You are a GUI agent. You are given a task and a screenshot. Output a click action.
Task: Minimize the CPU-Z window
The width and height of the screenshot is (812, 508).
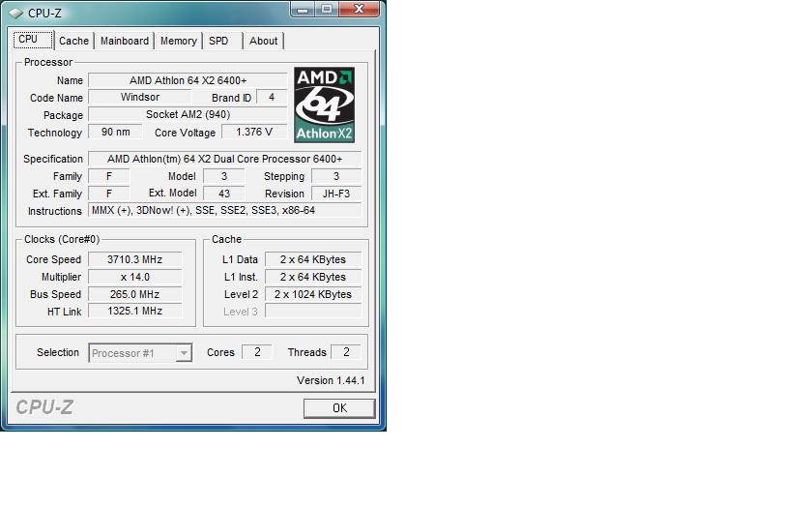303,9
